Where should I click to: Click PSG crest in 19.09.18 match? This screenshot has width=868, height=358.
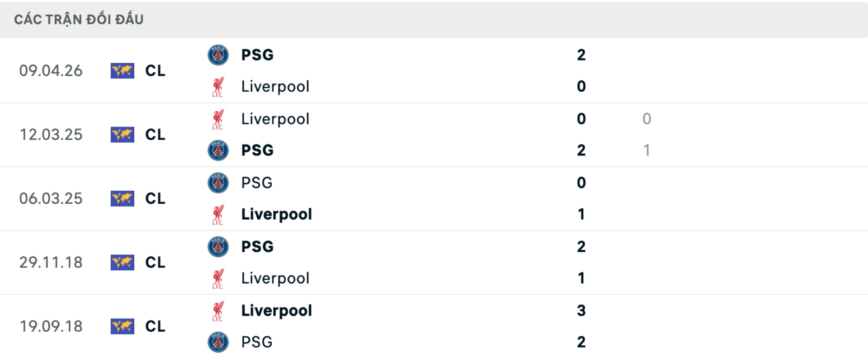click(218, 342)
